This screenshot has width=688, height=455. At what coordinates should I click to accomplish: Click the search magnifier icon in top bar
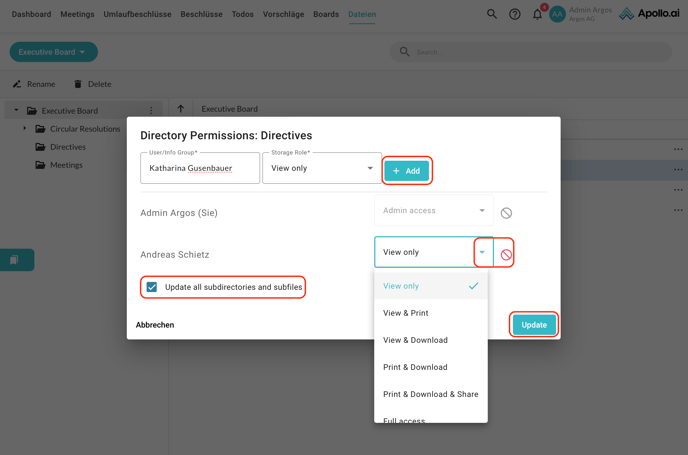(492, 14)
